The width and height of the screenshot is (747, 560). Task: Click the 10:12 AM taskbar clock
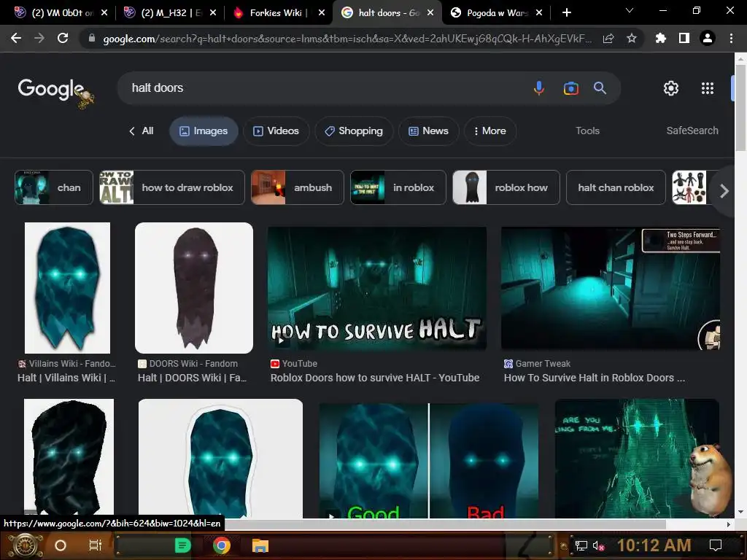coord(654,545)
